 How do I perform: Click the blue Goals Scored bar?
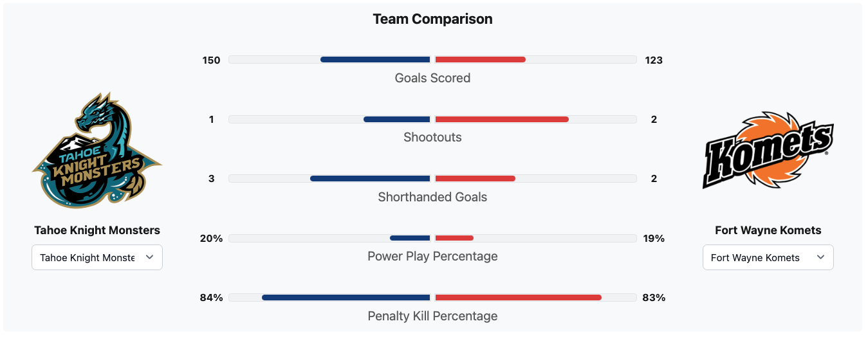pyautogui.click(x=375, y=60)
